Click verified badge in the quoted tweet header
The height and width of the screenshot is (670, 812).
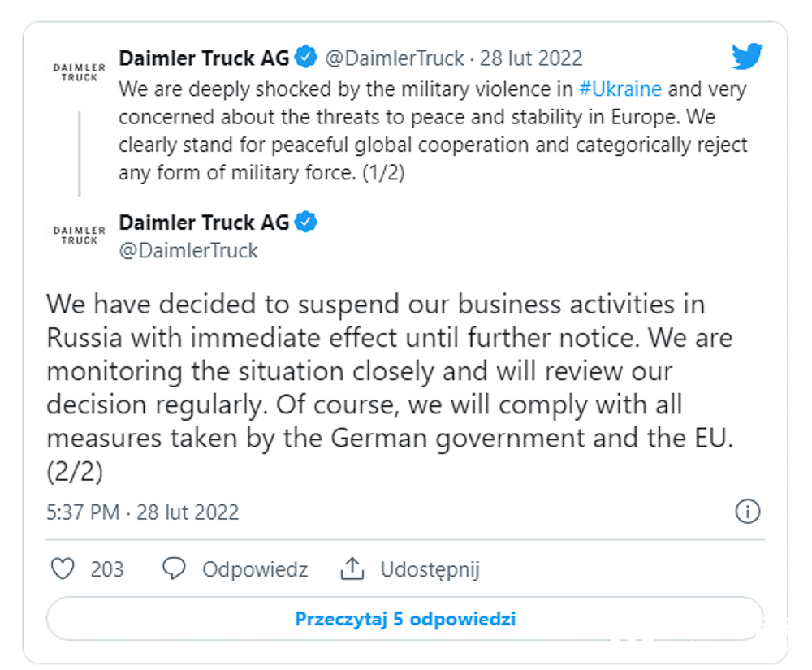click(305, 58)
